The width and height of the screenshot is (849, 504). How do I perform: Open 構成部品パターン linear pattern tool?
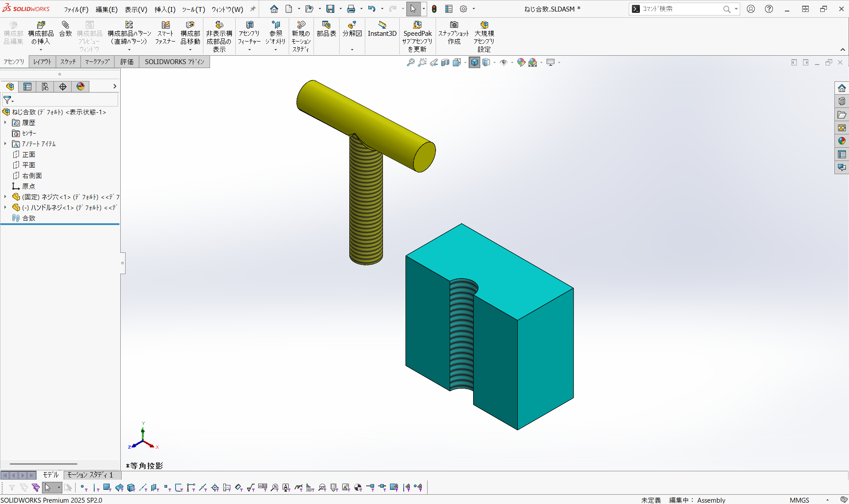click(x=129, y=33)
